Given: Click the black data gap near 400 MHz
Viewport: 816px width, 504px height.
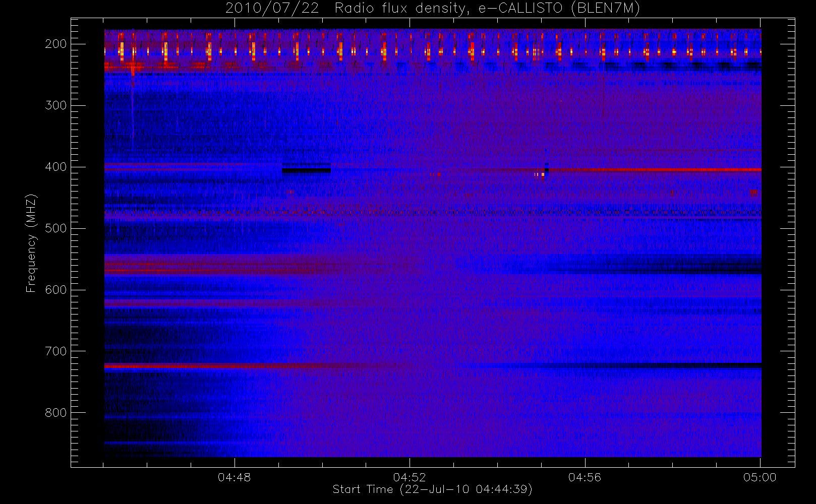Looking at the screenshot, I should point(307,170).
